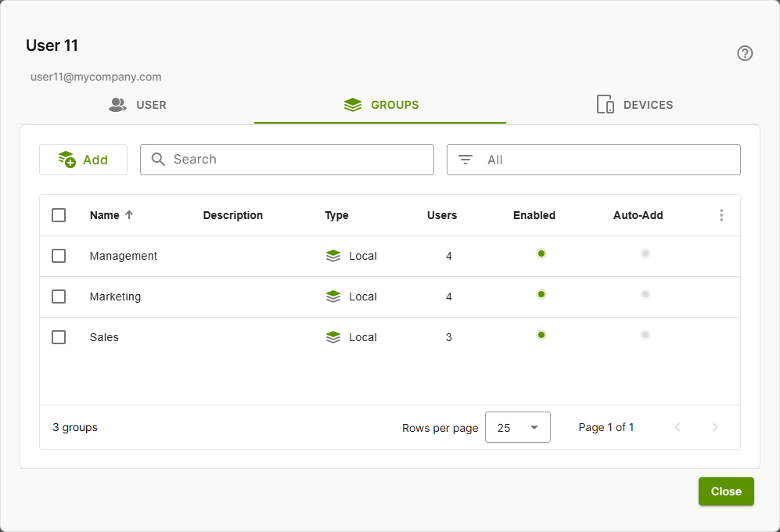Select the GROUPS tab
The height and width of the screenshot is (532, 780).
point(381,105)
